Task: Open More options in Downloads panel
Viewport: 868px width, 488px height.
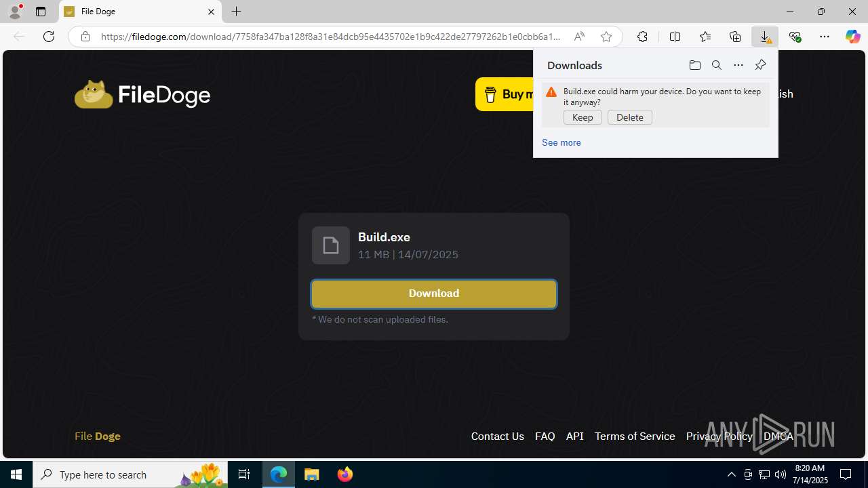Action: [738, 65]
